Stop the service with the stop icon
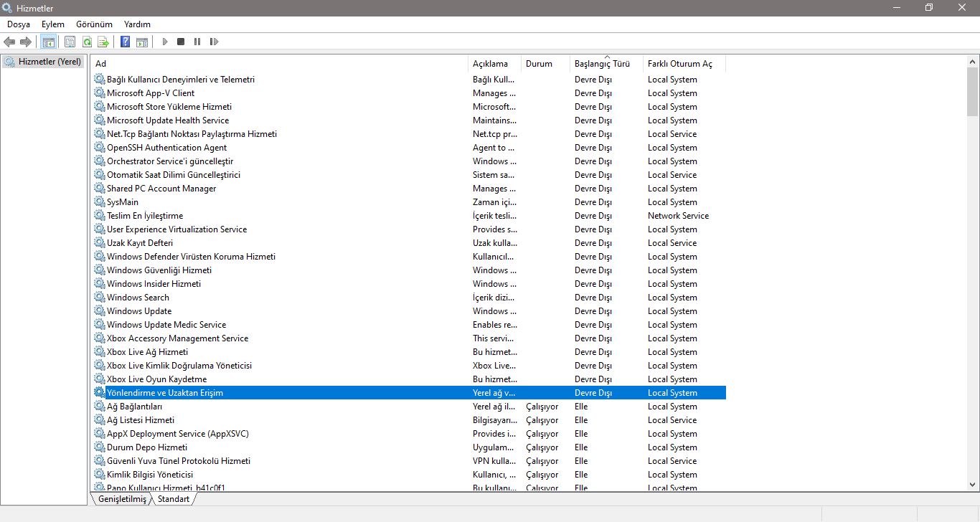Screen dimensions: 980x522 pos(181,42)
